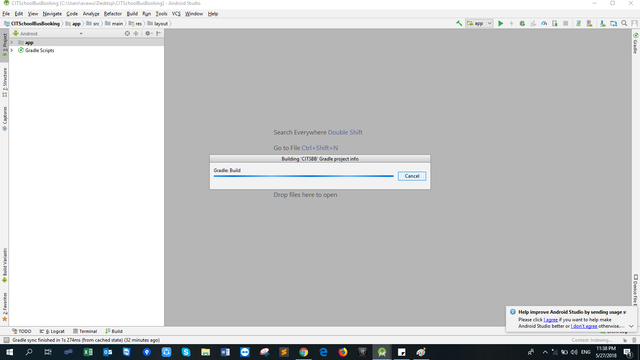Viewport: 640px width, 360px height.
Task: Open the Project panel settings gear
Action: pos(148,33)
